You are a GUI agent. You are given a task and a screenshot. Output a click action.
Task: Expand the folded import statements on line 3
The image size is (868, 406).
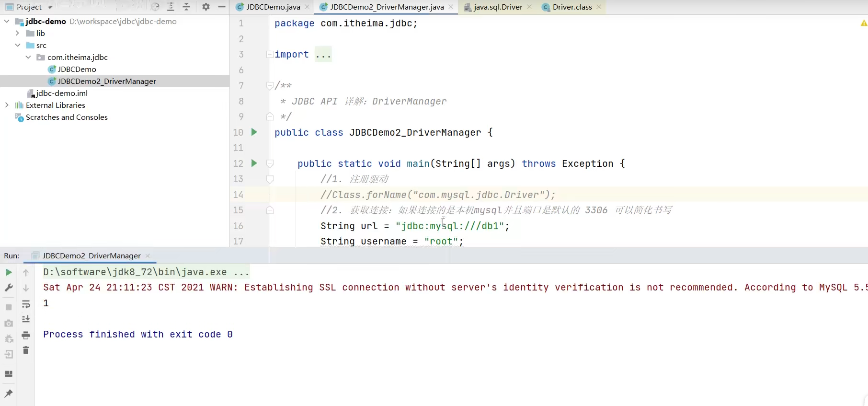pyautogui.click(x=270, y=54)
